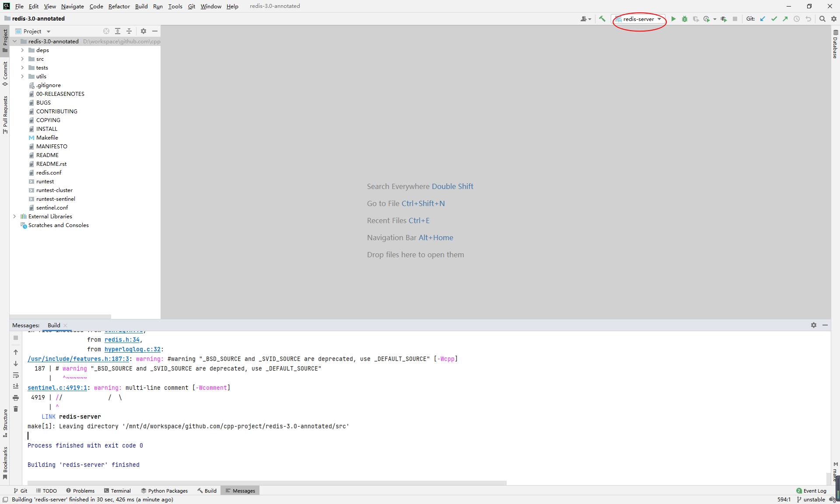Print build output with printer icon

tap(16, 398)
